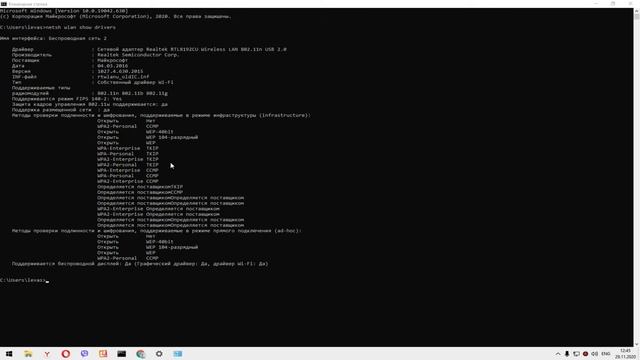The image size is (640, 360).
Task: Open the orange app icon next to Viber
Action: coord(103,354)
